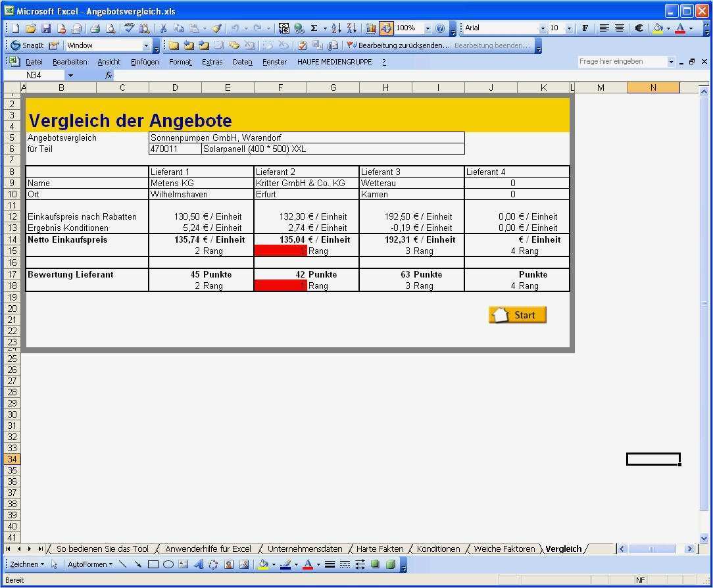Toggle bold formatting with the F button
Image resolution: width=713 pixels, height=588 pixels.
tap(585, 28)
